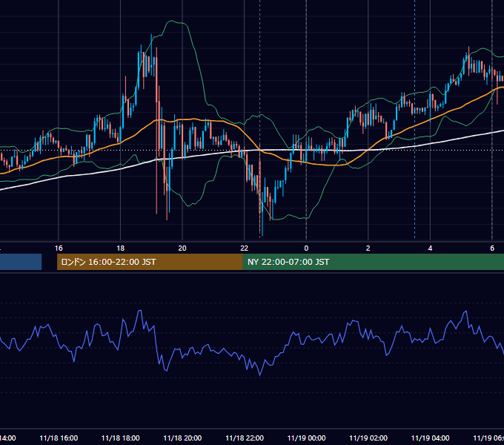Click the hour label 16 on upper axis

tap(59, 248)
